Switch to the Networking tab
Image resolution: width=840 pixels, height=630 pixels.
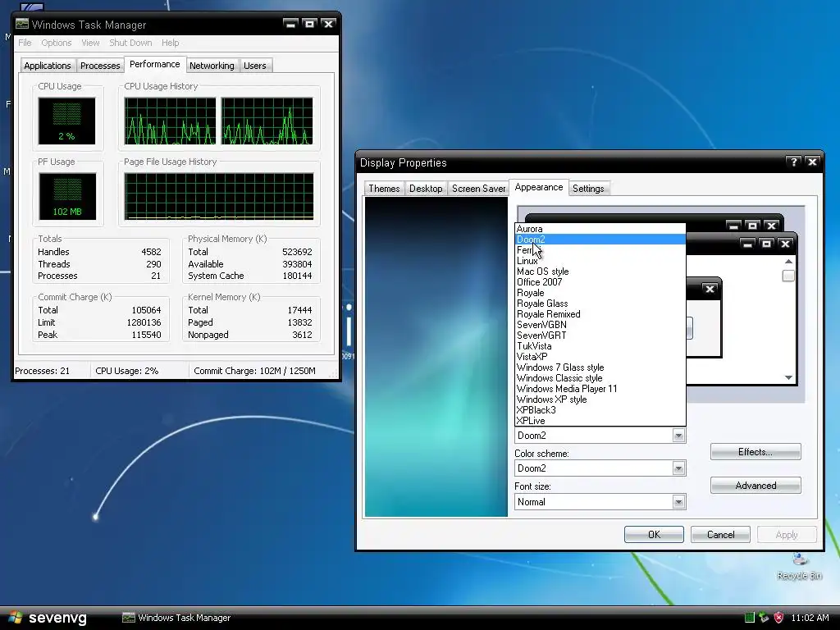[x=212, y=66]
